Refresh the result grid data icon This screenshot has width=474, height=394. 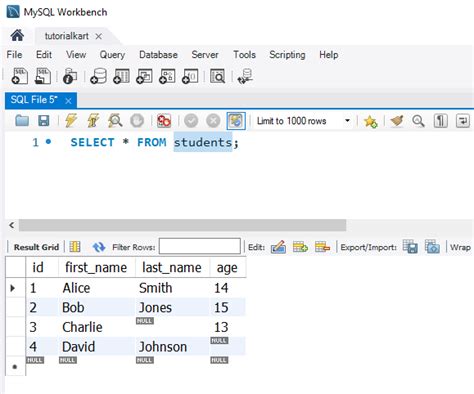(x=99, y=247)
